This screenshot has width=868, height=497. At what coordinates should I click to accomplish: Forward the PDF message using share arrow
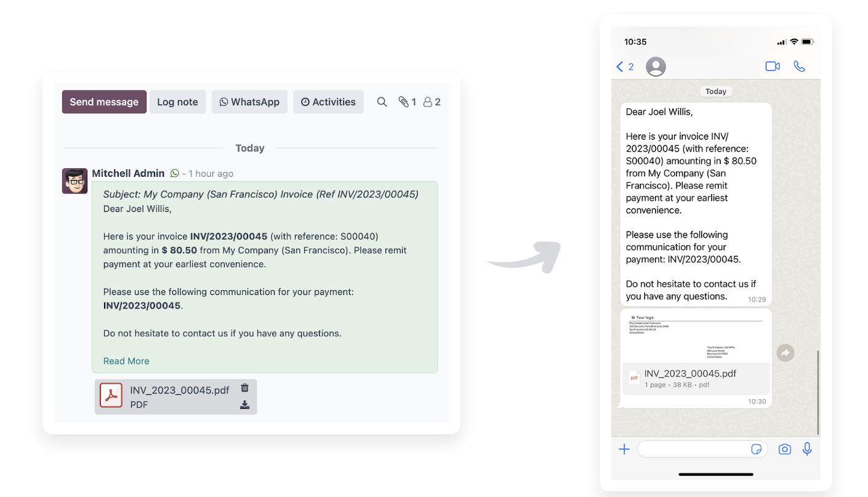785,353
